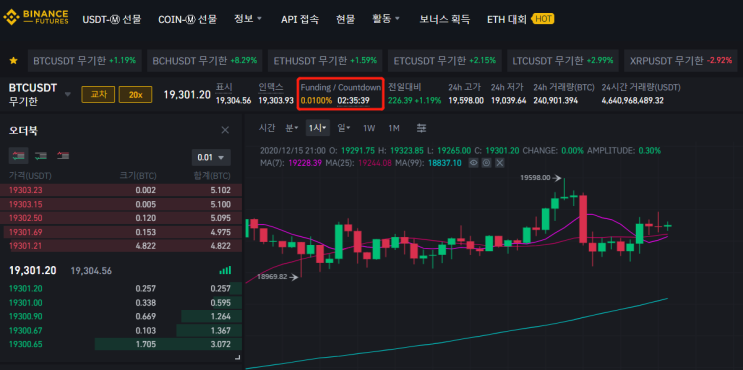This screenshot has height=370, width=743.
Task: Click the 19,304.56 mark price under order book
Action: [x=91, y=271]
